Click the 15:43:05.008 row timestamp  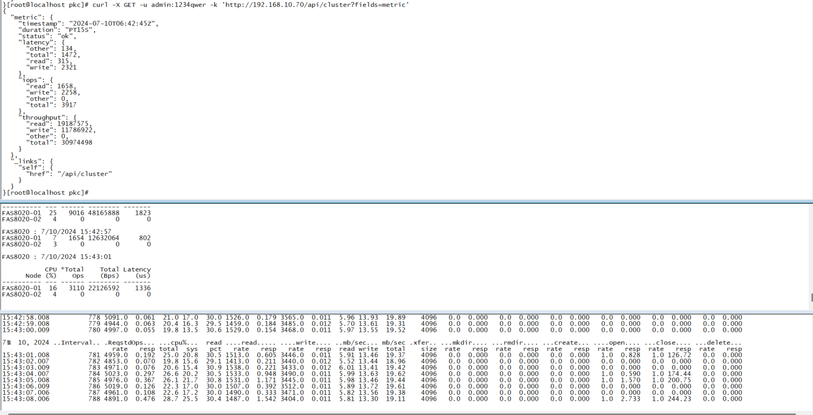point(26,380)
